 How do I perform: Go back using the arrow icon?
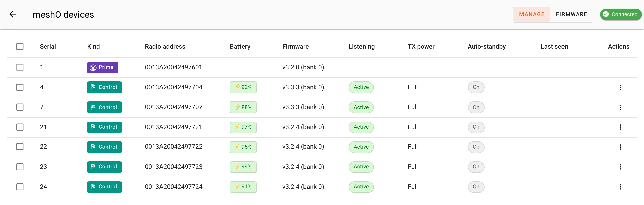point(13,14)
